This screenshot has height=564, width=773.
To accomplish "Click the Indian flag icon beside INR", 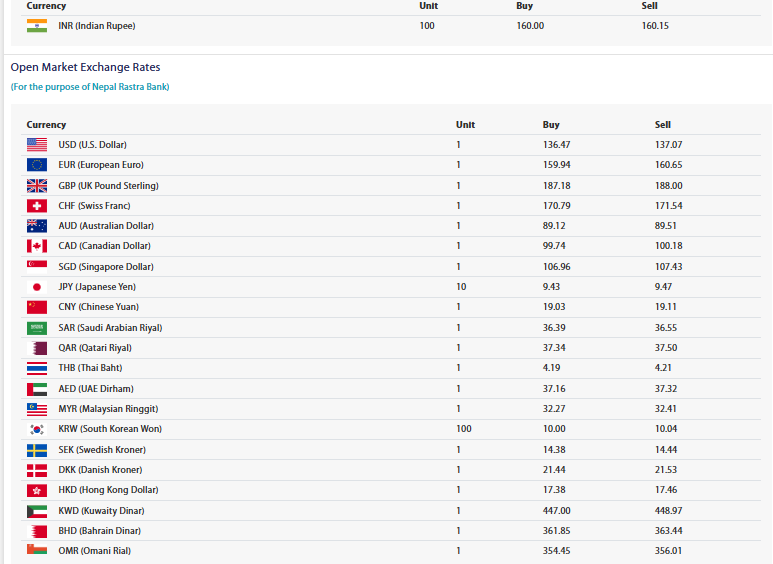I will pos(37,26).
